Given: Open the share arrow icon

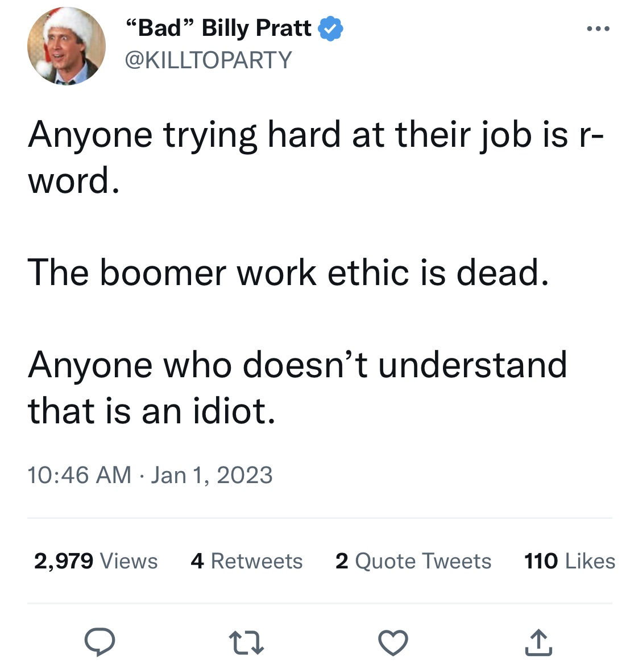Looking at the screenshot, I should [x=538, y=643].
